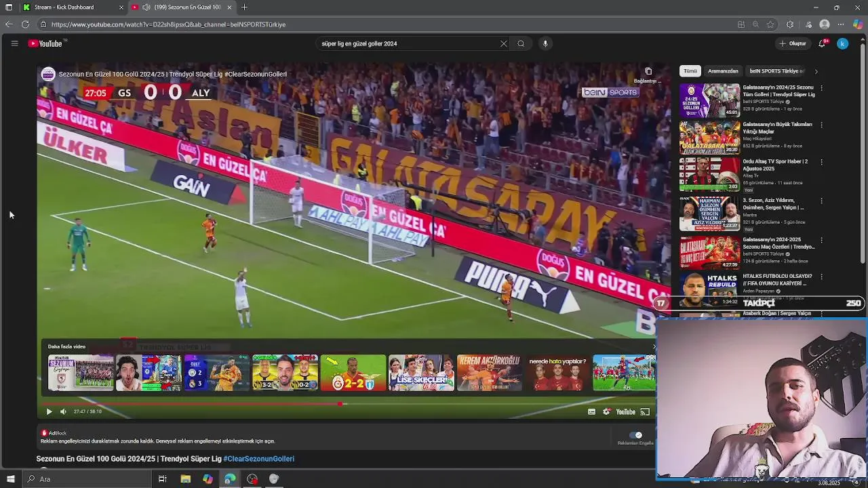Open File Explorer from the taskbar

(185, 479)
